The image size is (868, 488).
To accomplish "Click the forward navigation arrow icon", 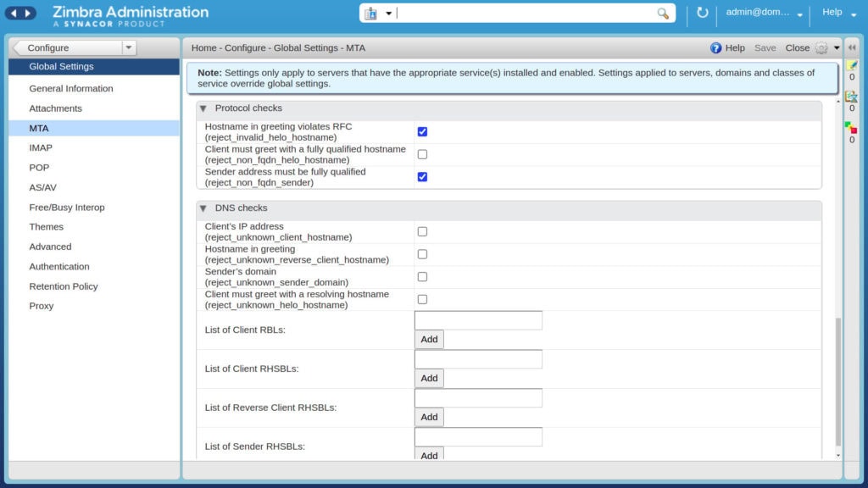I will 28,13.
